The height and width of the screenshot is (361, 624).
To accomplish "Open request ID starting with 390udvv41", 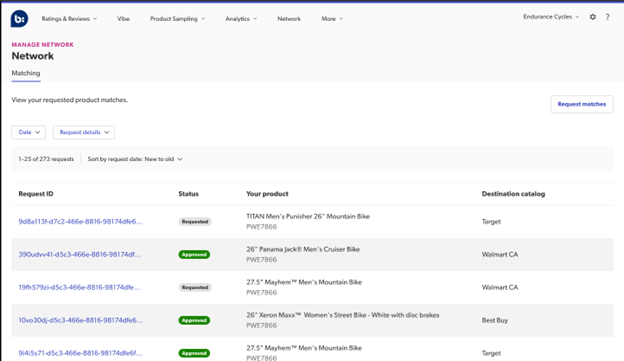I will 80,254.
